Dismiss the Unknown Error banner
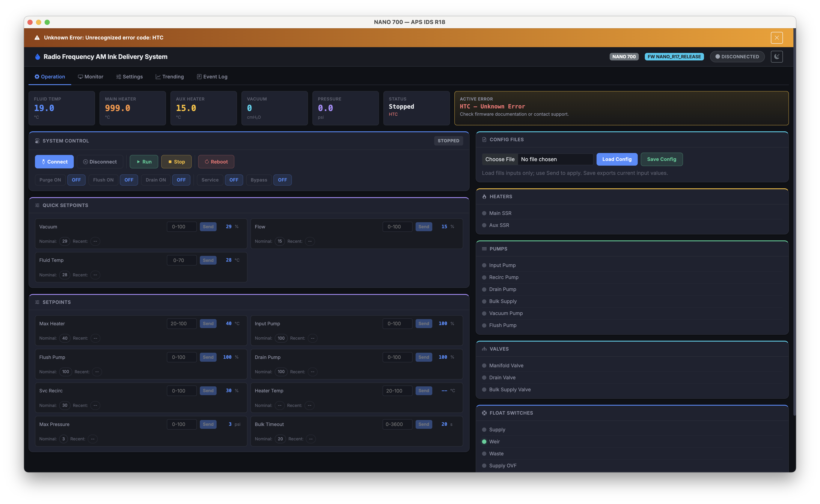This screenshot has width=820, height=504. coord(777,37)
